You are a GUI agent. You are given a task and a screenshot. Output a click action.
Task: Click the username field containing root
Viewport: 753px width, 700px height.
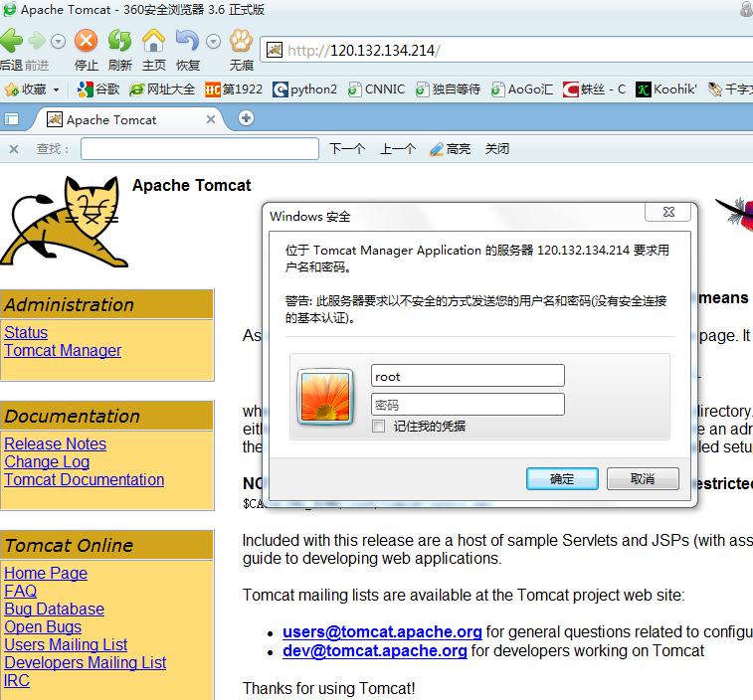point(468,376)
